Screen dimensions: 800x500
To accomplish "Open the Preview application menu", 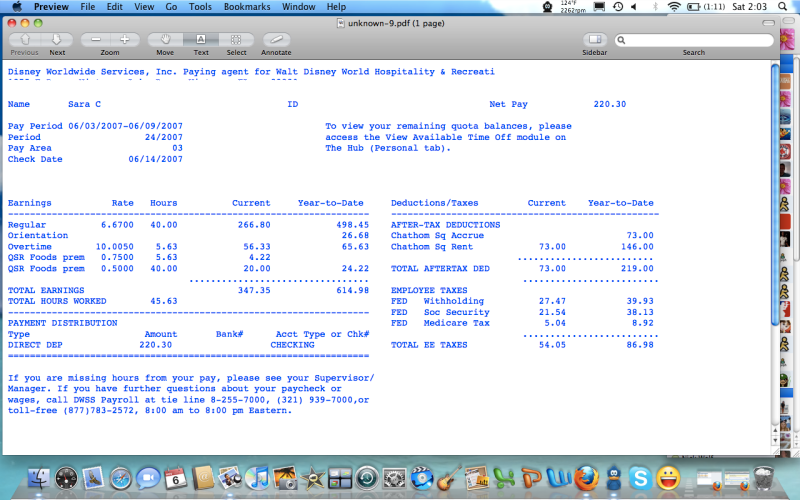I will (x=51, y=7).
